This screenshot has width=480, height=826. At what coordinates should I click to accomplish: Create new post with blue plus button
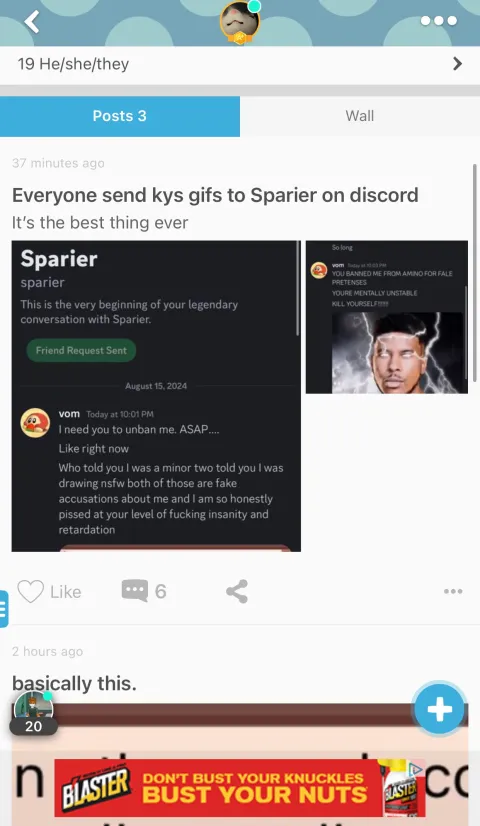point(439,709)
